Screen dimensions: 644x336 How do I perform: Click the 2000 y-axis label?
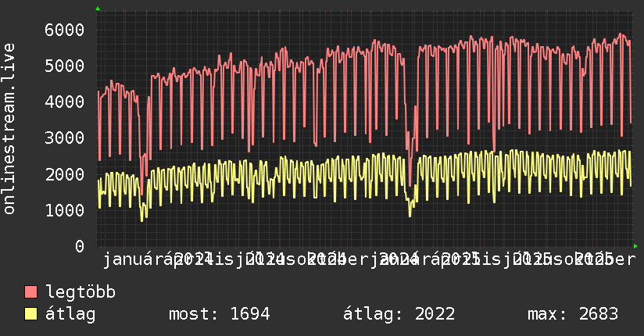(63, 173)
